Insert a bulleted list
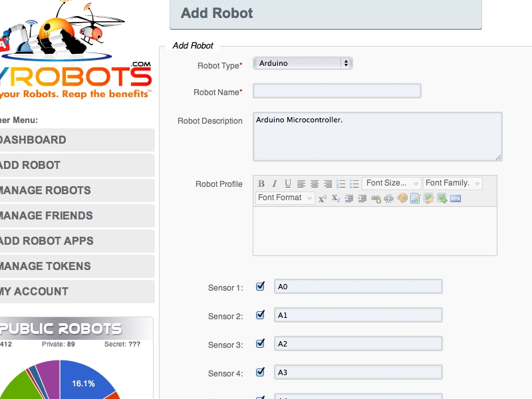The width and height of the screenshot is (532, 399). click(354, 184)
